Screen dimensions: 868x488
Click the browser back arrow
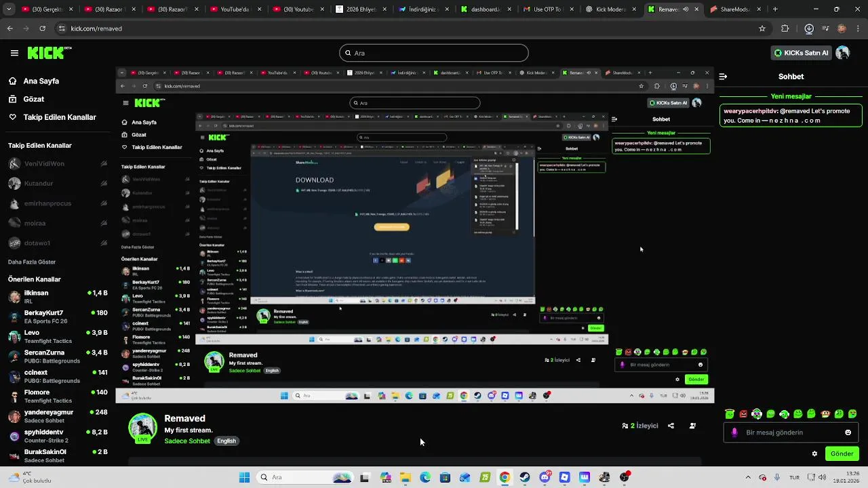pos(9,28)
